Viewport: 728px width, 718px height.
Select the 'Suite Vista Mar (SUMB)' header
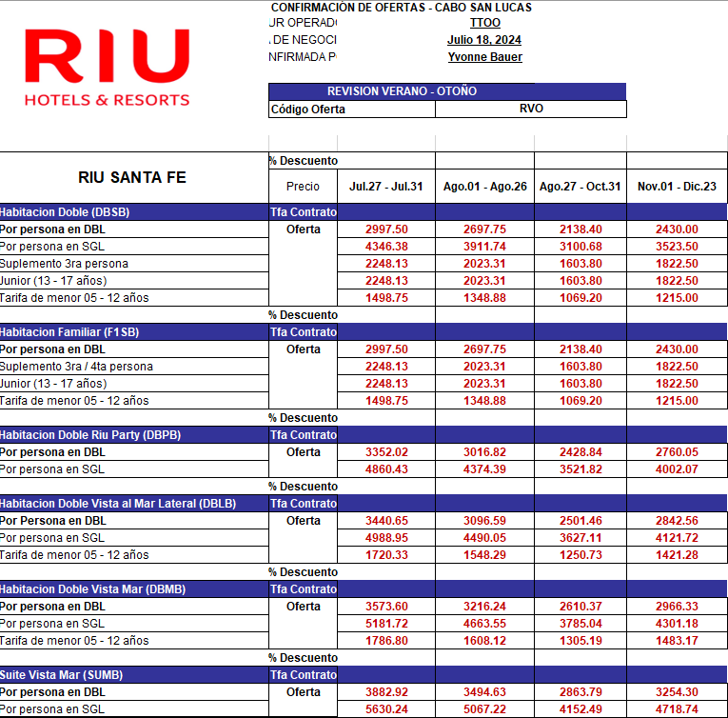(x=134, y=675)
